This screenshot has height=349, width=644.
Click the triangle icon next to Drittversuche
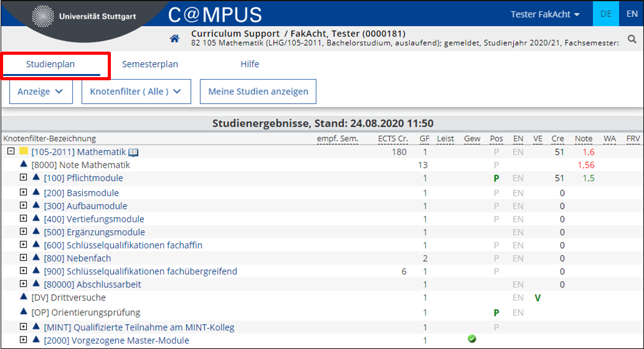click(24, 297)
